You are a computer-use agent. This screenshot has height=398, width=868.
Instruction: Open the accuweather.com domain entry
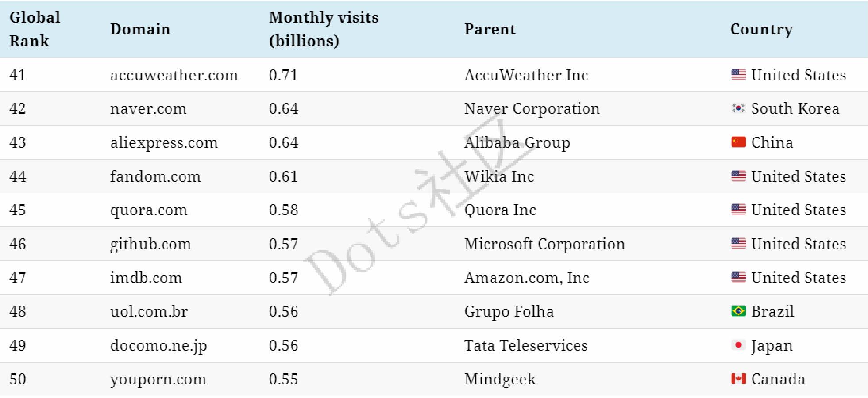pos(174,75)
